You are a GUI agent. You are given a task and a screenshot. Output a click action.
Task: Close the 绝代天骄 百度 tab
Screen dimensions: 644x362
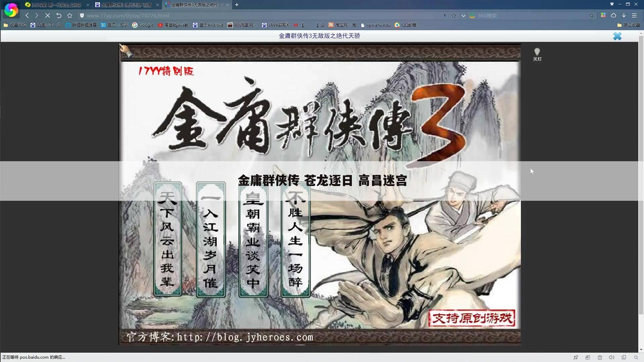click(x=158, y=5)
